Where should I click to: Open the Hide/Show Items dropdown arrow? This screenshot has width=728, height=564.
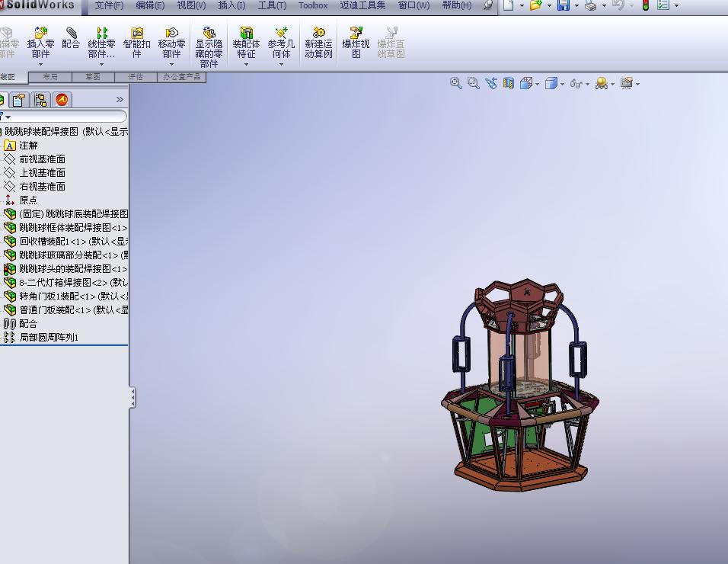587,84
